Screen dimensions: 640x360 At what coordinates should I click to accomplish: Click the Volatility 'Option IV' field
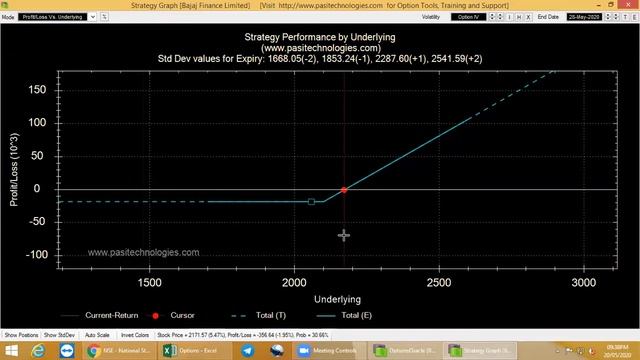[468, 17]
